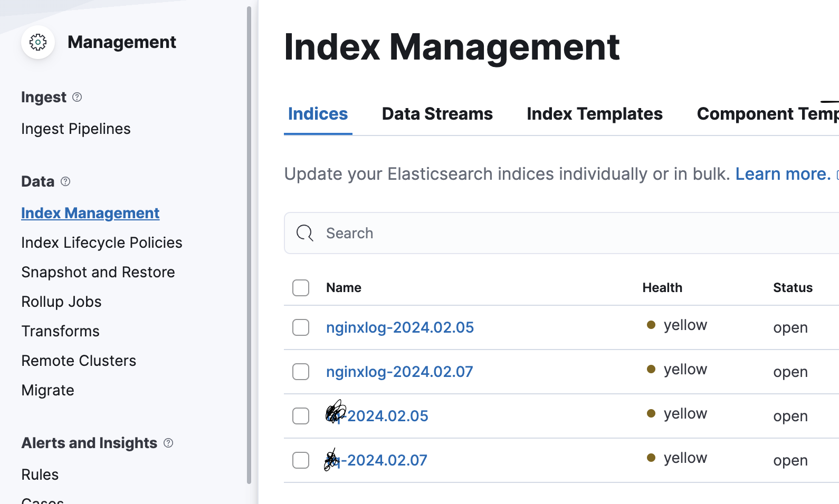Switch to the Data Streams tab
Viewport: 839px width, 504px height.
coord(437,114)
